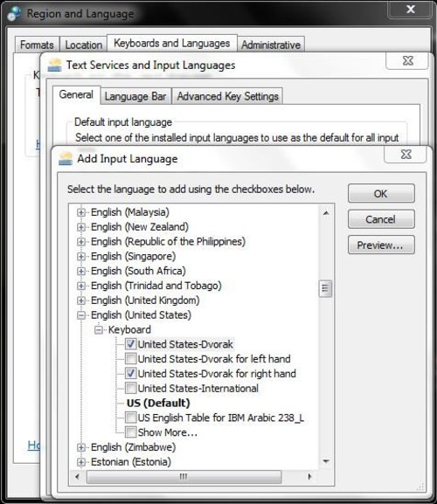Collapse the Keyboard subtree
437x504 pixels.
point(99,330)
